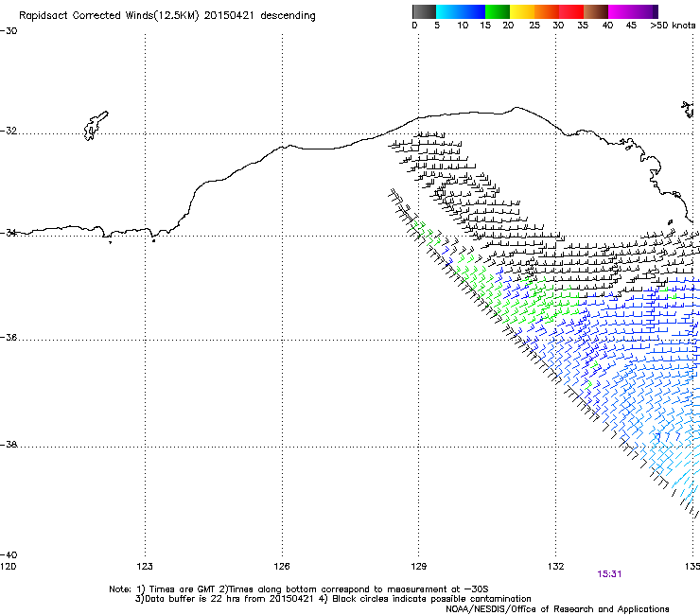
Task: Click the magenta 40-45 knots legend color
Action: tap(621, 11)
